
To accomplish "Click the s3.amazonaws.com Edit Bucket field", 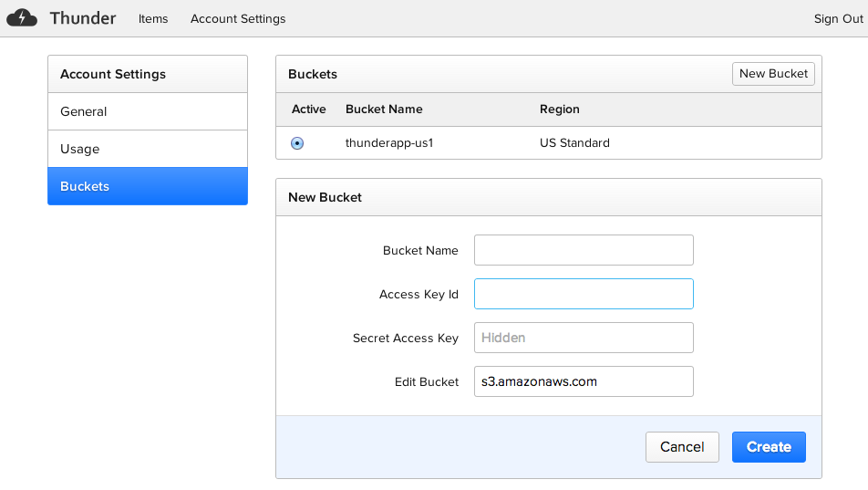I will [x=584, y=381].
